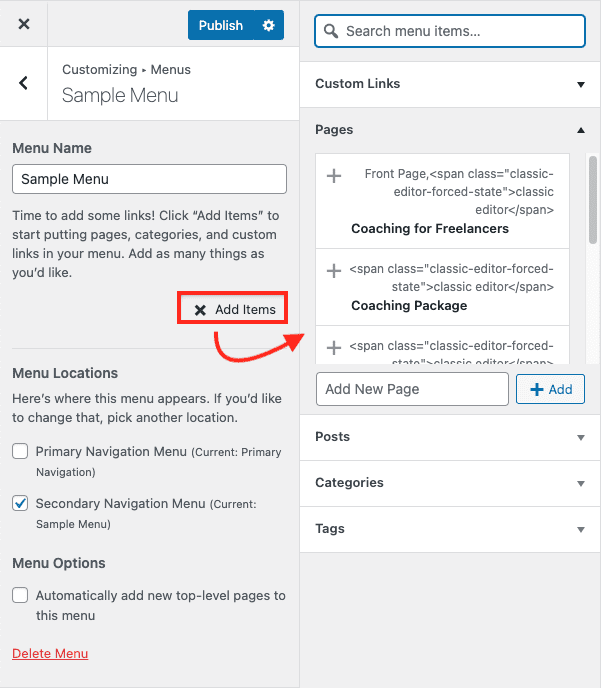Add the Coaching for Freelancers page
The width and height of the screenshot is (601, 688).
pos(334,176)
